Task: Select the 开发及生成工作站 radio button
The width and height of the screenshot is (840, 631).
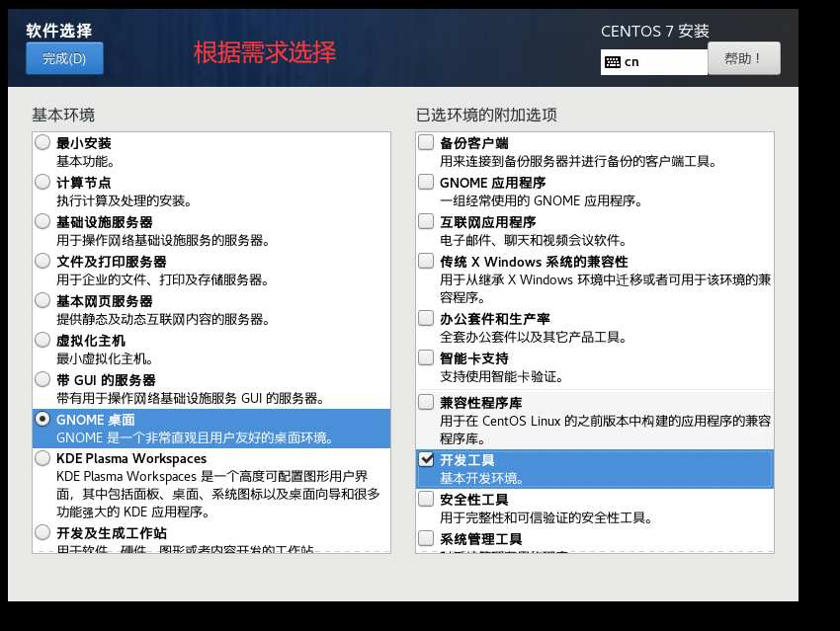Action: tap(42, 532)
